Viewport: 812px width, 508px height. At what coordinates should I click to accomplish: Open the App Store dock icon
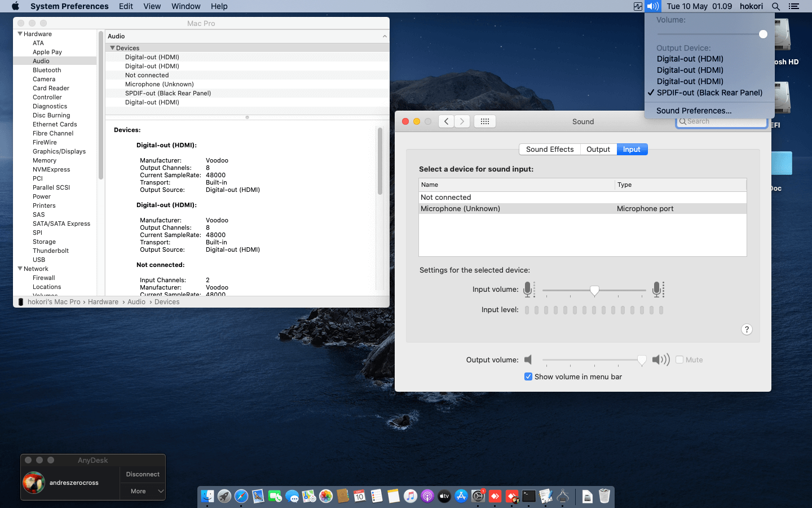click(x=461, y=496)
